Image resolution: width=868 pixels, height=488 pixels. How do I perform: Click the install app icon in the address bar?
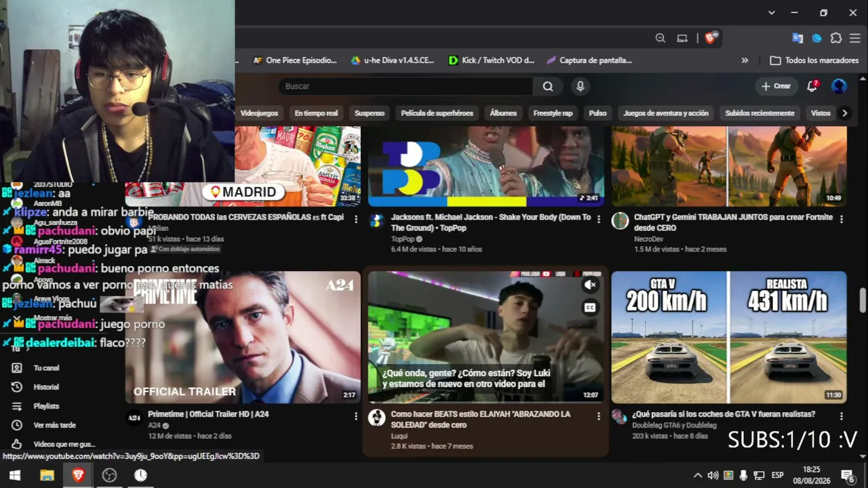(682, 39)
